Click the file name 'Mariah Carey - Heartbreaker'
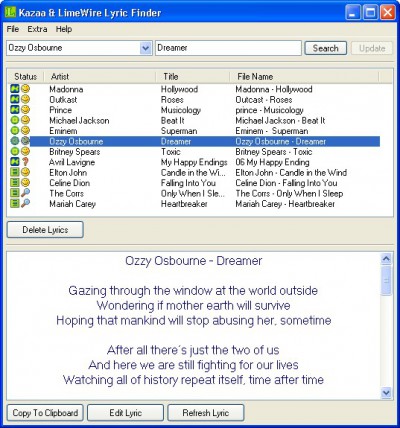Screen dimensions: 400x428 pyautogui.click(x=285, y=204)
